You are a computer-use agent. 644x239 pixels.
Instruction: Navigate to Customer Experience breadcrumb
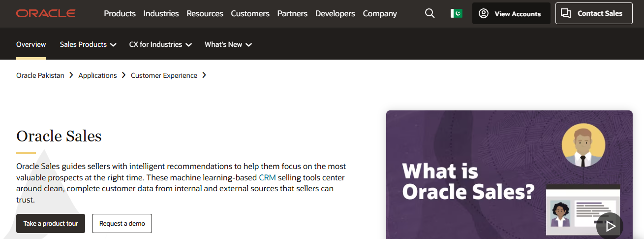coord(164,75)
